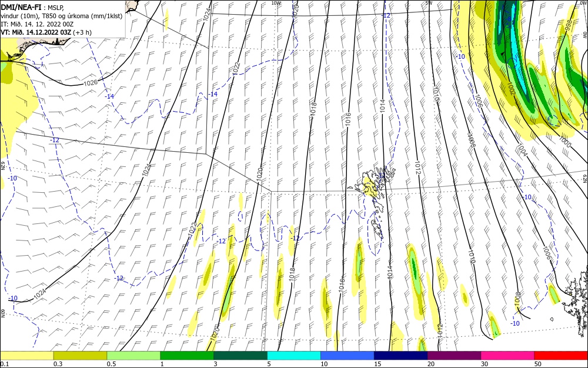Screen dimensions: 588x368
Task: Click the '1000' isobar label
Action: [x=564, y=142]
